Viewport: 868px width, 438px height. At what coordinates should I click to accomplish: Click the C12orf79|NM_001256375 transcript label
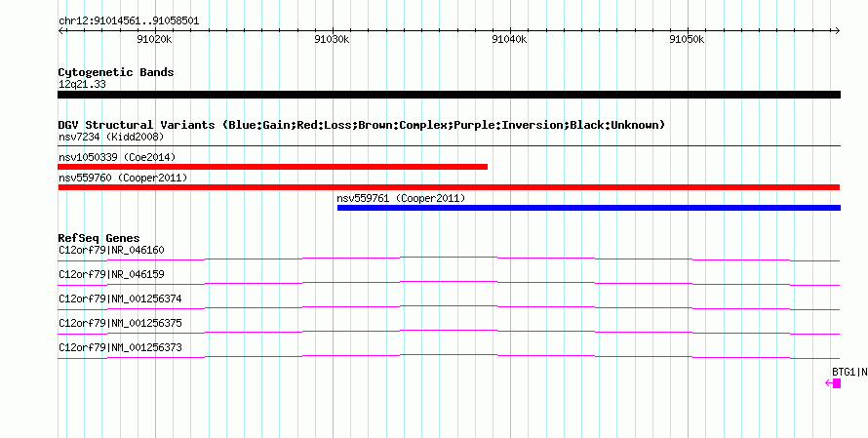point(120,323)
